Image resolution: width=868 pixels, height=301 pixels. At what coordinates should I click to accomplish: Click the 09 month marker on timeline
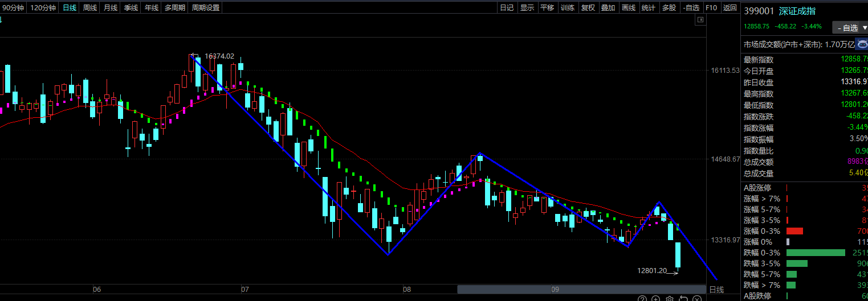point(555,290)
